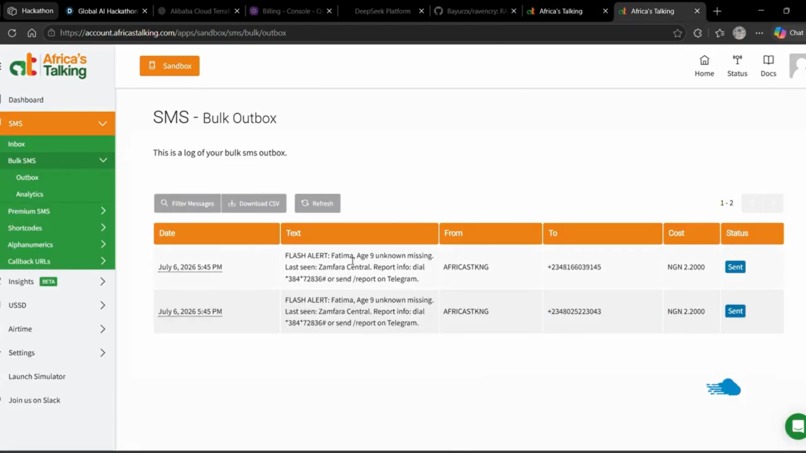Click Sent status for +2348025223043
The image size is (806, 453).
click(735, 311)
